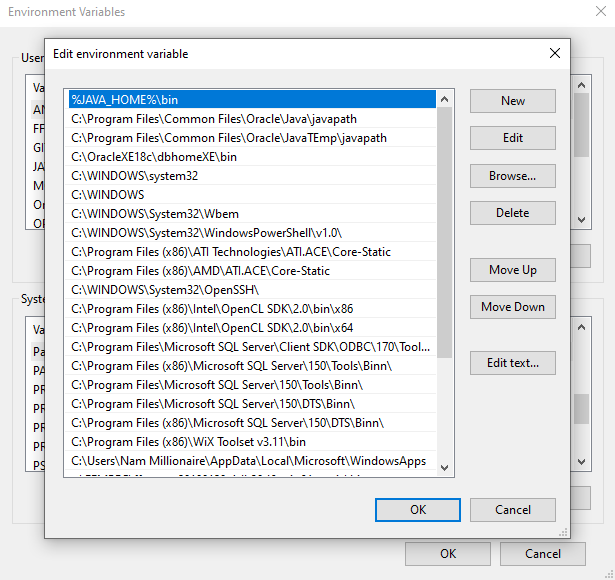615x580 pixels.
Task: Select the System32\Wbem entry
Action: tap(252, 214)
